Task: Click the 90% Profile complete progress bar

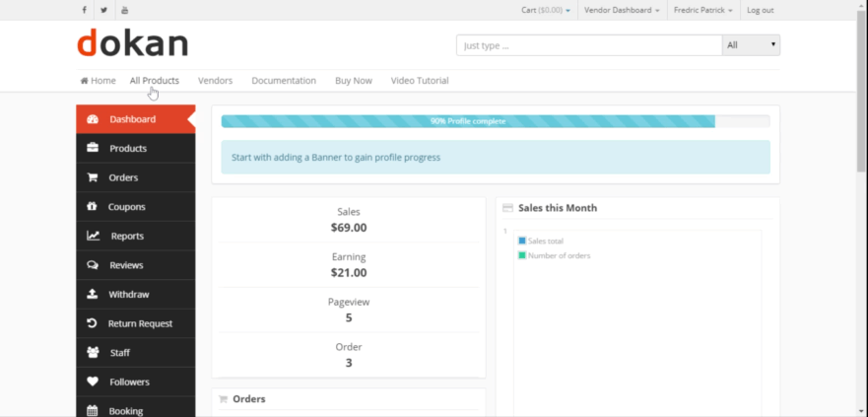Action: tap(496, 121)
